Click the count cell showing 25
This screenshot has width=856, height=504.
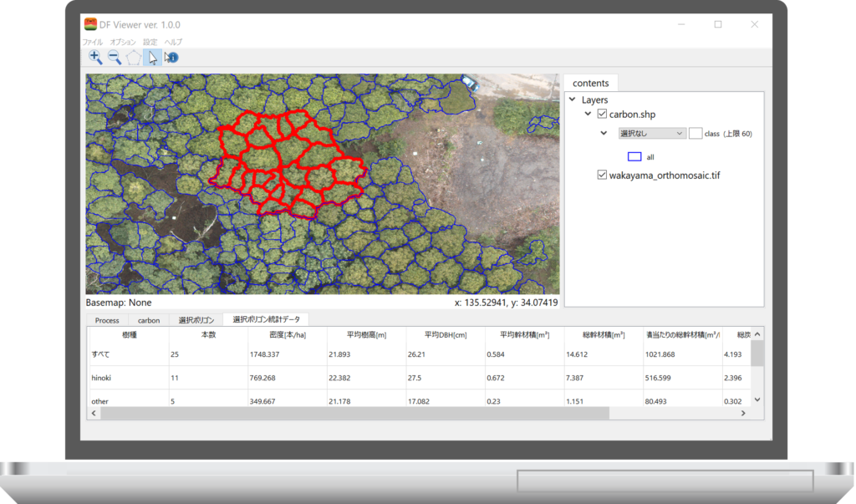(x=175, y=354)
